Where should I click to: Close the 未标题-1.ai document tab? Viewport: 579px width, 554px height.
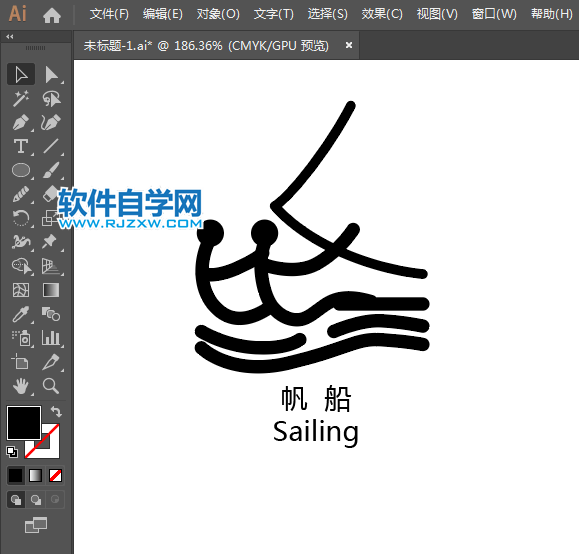(349, 45)
